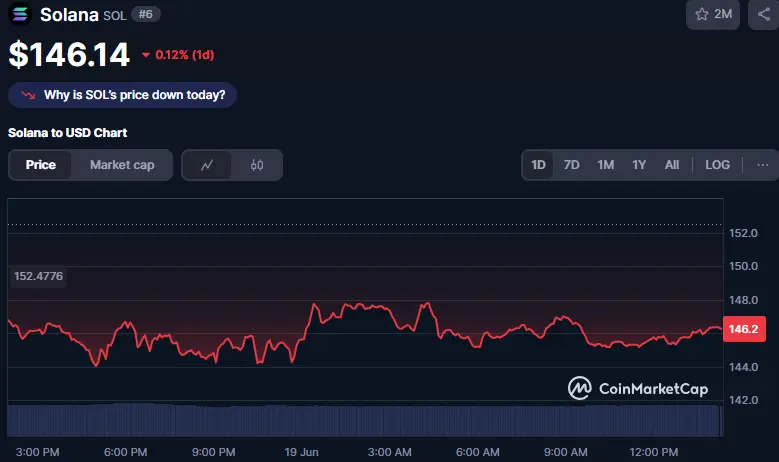
Task: Toggle the LOG scale option
Action: pyautogui.click(x=717, y=165)
